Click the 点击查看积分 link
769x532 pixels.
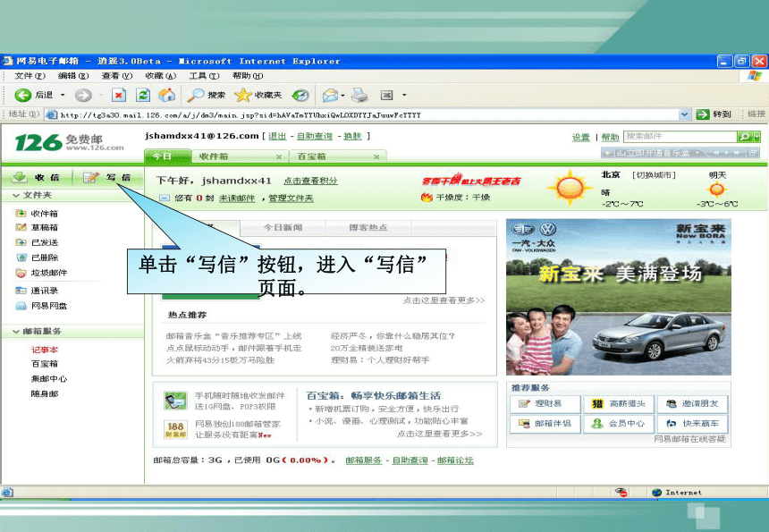pyautogui.click(x=310, y=181)
